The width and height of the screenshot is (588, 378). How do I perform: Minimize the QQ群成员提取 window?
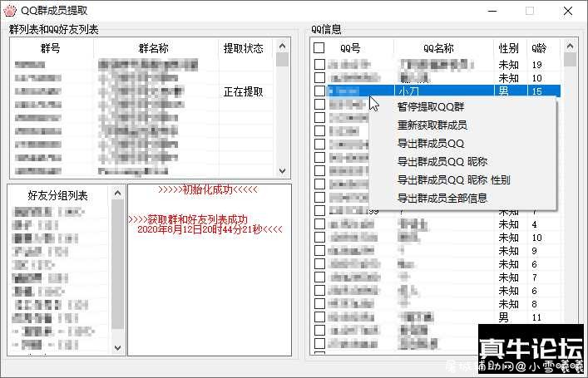coord(492,11)
